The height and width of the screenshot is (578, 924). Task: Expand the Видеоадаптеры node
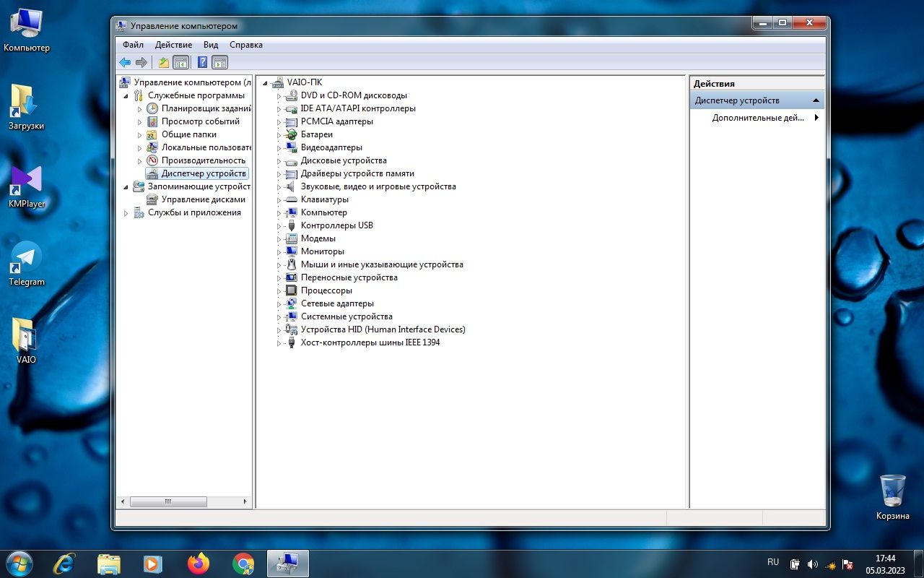tap(279, 148)
